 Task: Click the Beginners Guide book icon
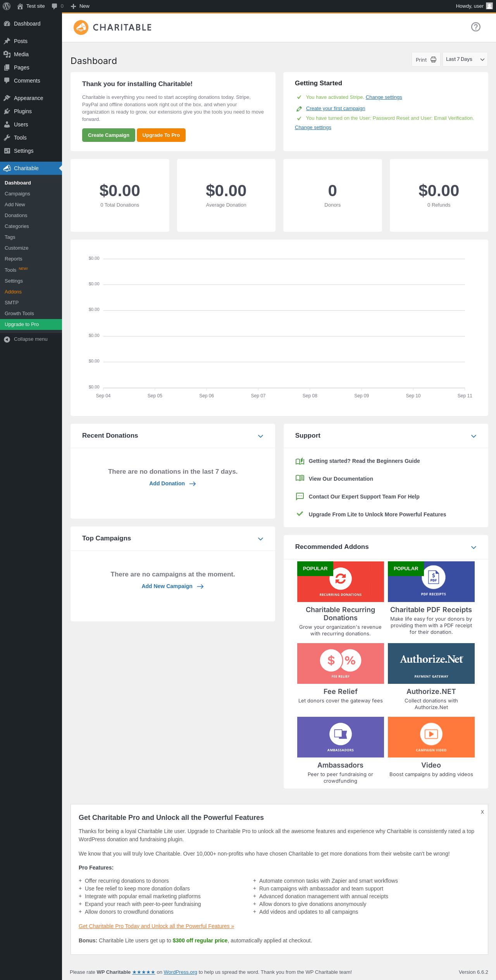click(300, 461)
